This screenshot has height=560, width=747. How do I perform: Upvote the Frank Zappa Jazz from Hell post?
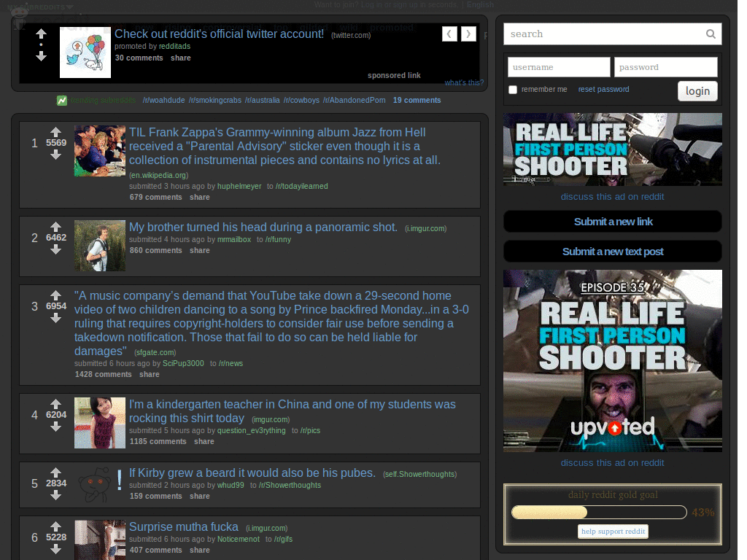click(55, 132)
